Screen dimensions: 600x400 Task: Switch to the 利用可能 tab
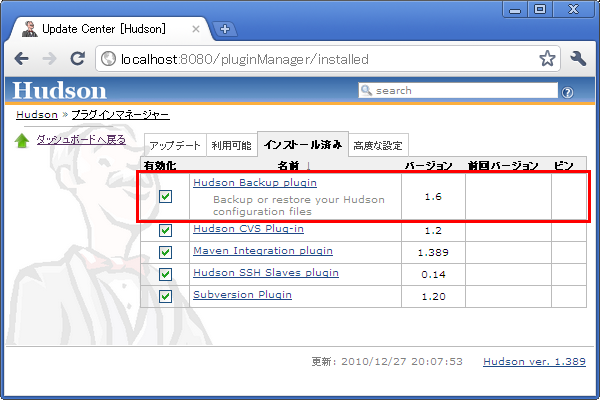(232, 145)
